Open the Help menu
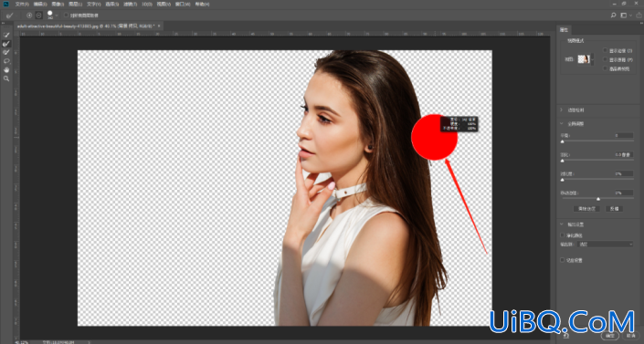644x344 pixels. [x=202, y=4]
